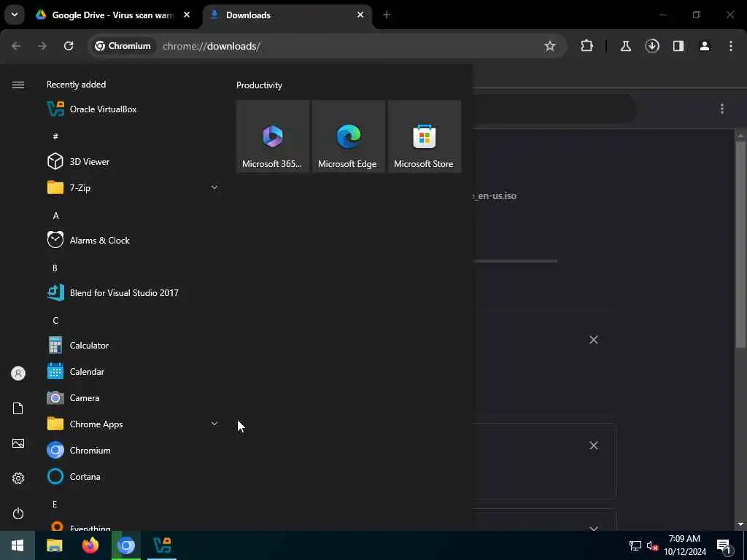Click the Chromium site info chip
The height and width of the screenshot is (560, 747).
point(123,46)
